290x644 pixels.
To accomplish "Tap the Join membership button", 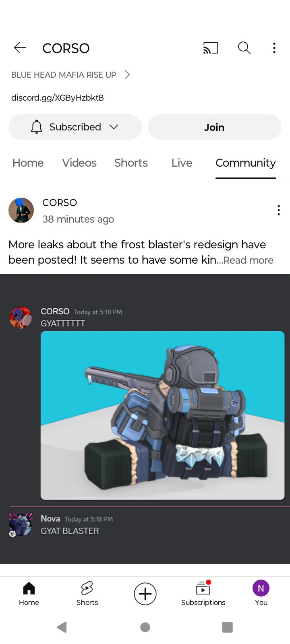I will (x=214, y=127).
